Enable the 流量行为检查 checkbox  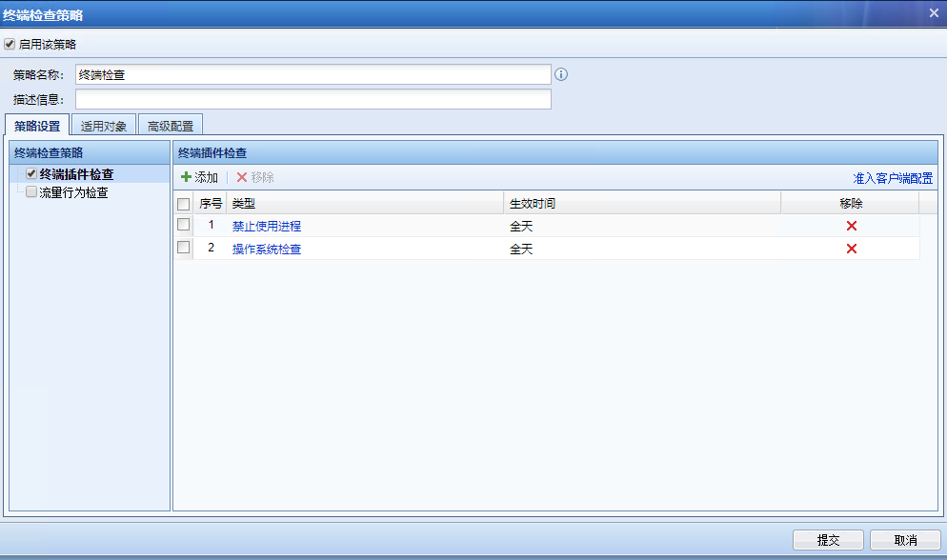31,192
